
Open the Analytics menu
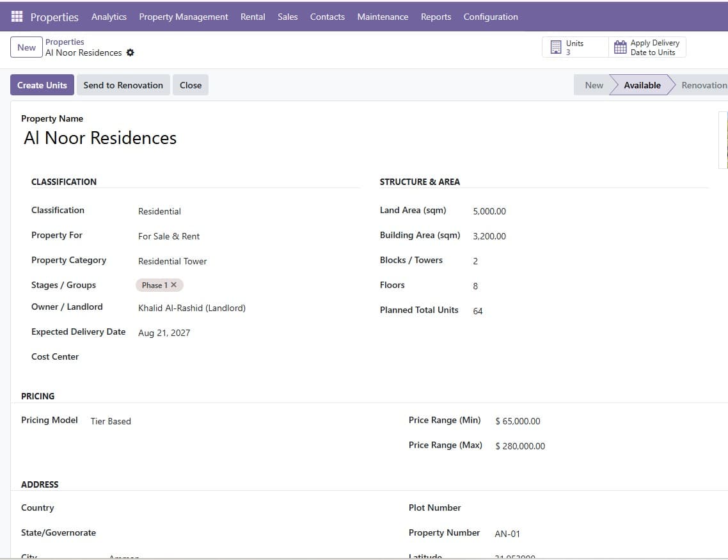[109, 17]
